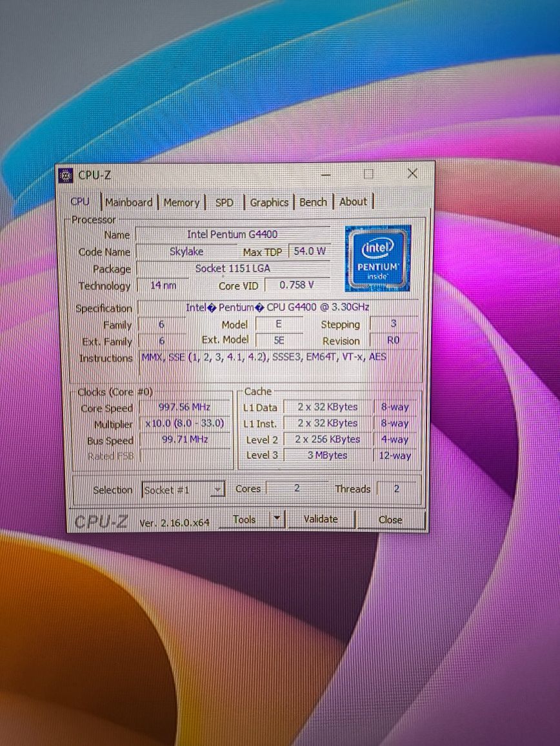Open the Memory tab

pyautogui.click(x=181, y=202)
